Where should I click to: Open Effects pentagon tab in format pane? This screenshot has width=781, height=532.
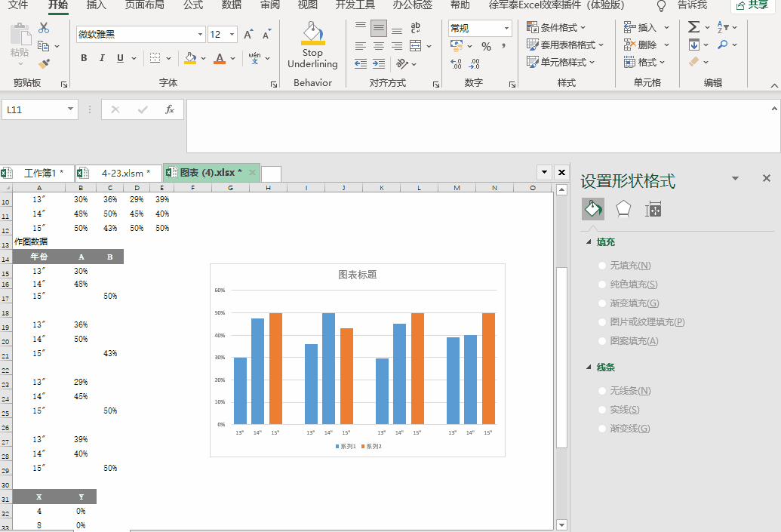click(623, 209)
